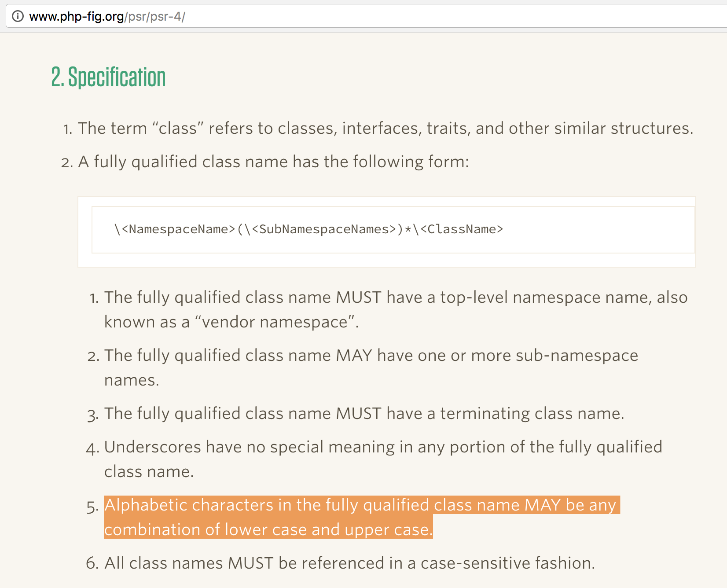Click the '<NamespaceName>' code text
The image size is (727, 588).
(x=178, y=229)
